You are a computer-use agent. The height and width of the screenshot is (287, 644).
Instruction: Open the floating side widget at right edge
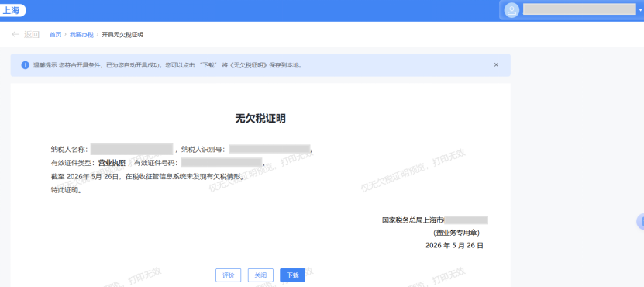640,222
